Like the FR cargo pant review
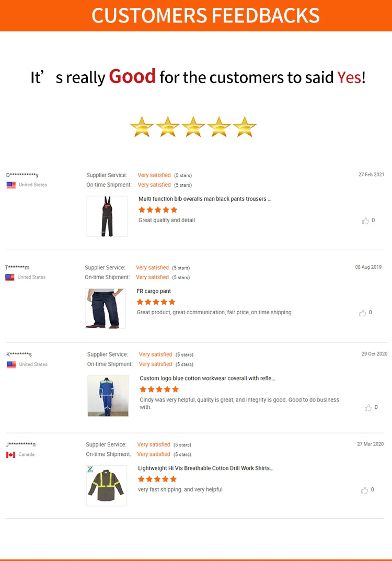The image size is (392, 561). [x=363, y=313]
